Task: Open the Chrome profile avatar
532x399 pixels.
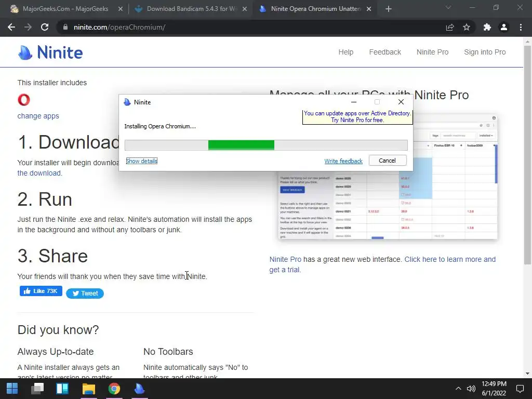Action: pyautogui.click(x=504, y=27)
